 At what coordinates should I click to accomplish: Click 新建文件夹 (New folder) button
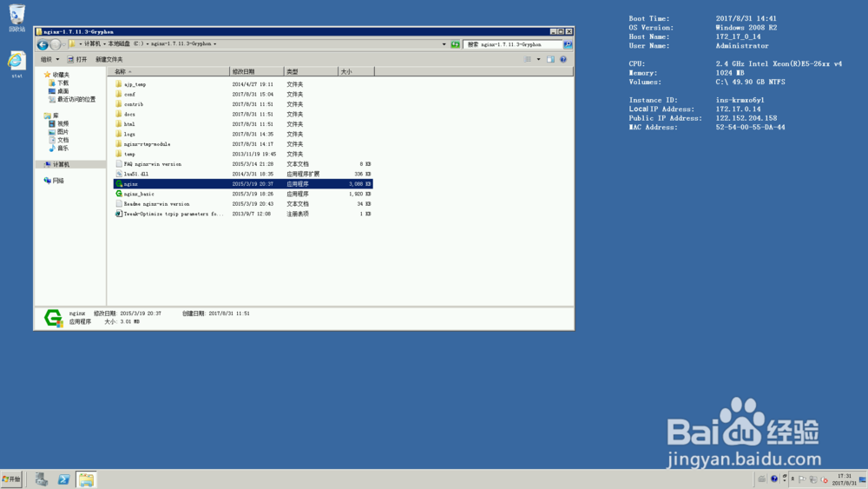109,59
